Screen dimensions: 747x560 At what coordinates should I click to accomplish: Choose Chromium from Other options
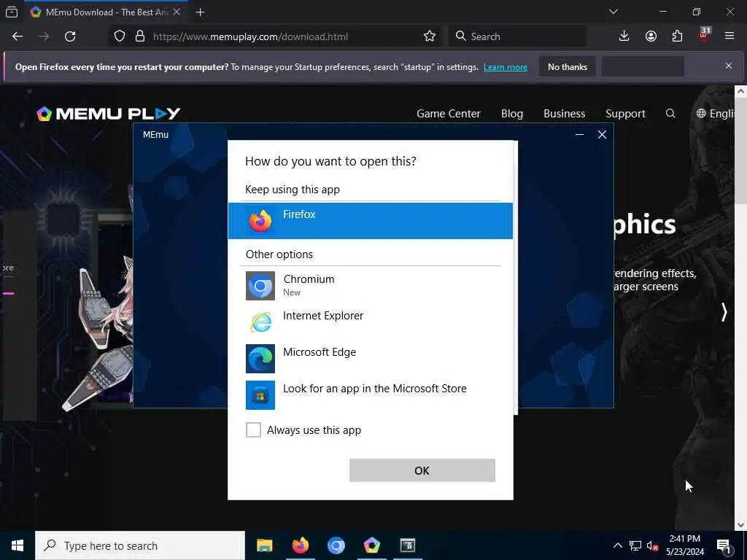pos(370,285)
